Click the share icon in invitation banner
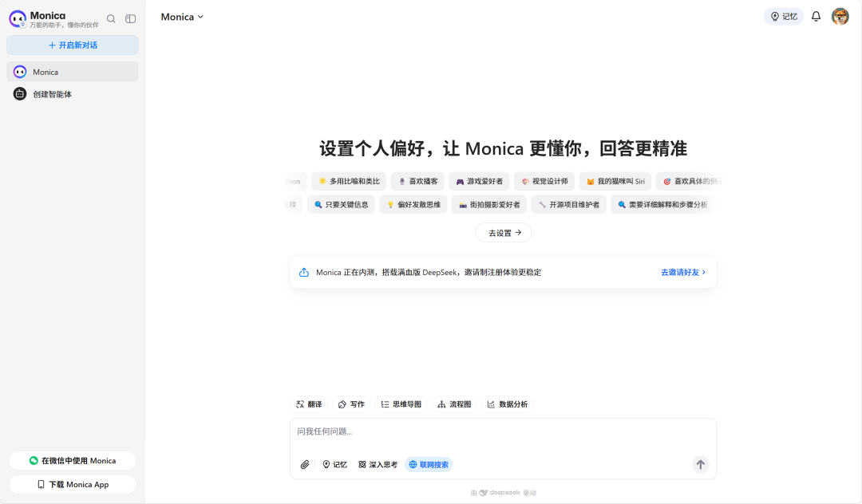 click(303, 272)
